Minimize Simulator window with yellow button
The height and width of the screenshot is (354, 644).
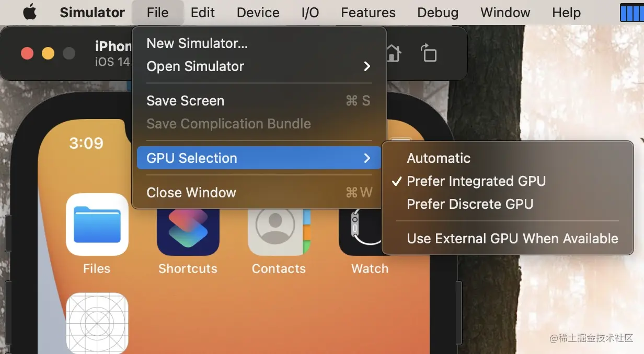[x=48, y=53]
